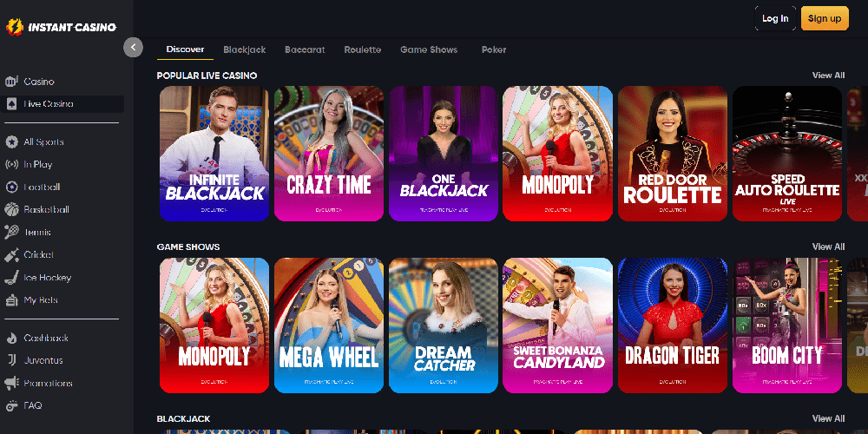Click the Instant Casino logo

coord(61,27)
